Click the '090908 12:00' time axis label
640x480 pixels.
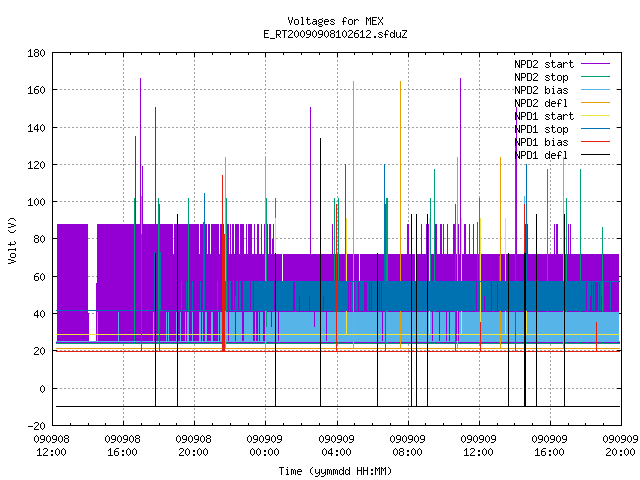click(x=51, y=446)
